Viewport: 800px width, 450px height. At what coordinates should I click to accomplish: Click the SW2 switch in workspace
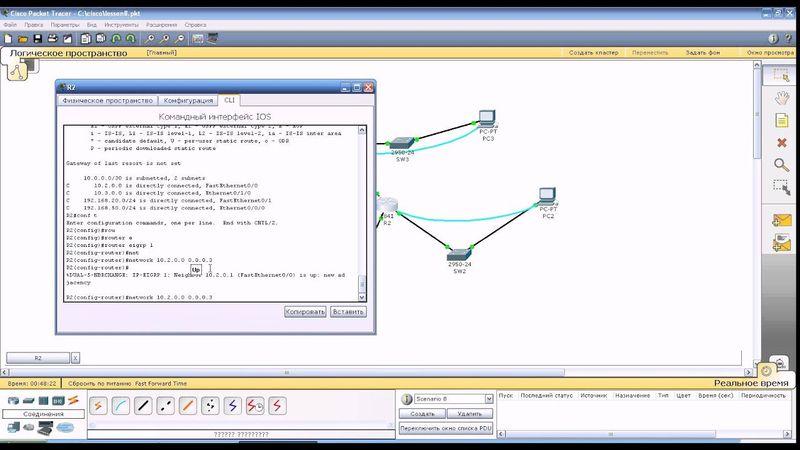pyautogui.click(x=459, y=257)
